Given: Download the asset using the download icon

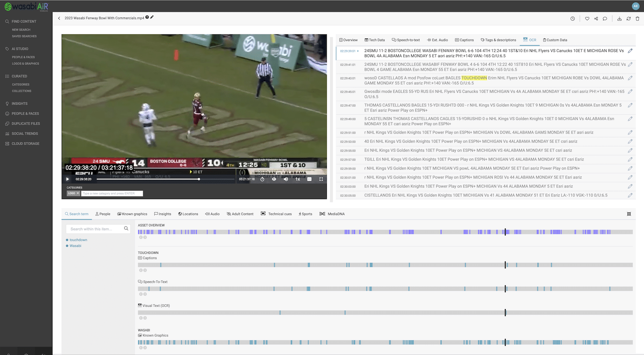Looking at the screenshot, I should pos(620,18).
